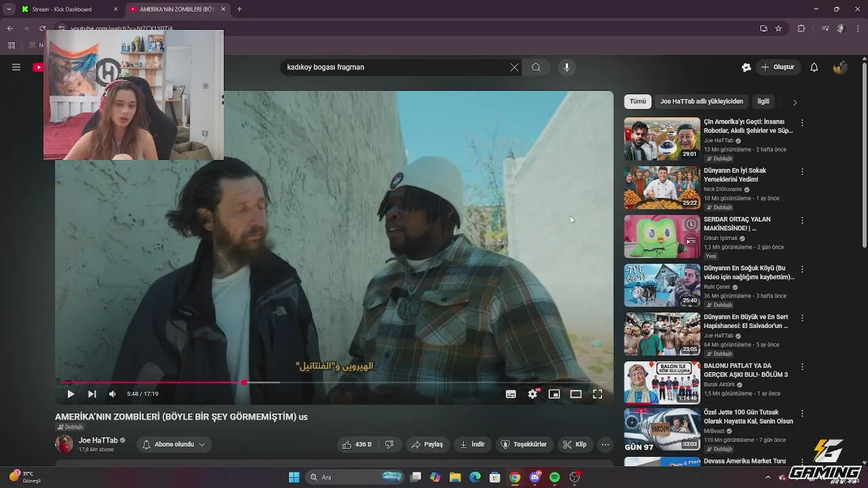Open Çin Amerika'yı Geçti video thumbnail
868x488 pixels.
(662, 139)
